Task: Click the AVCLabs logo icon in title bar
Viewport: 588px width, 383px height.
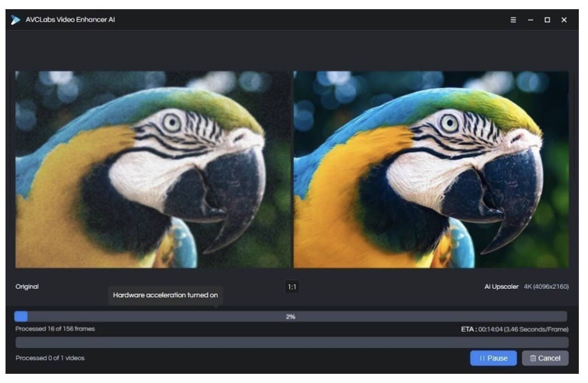Action: tap(16, 20)
